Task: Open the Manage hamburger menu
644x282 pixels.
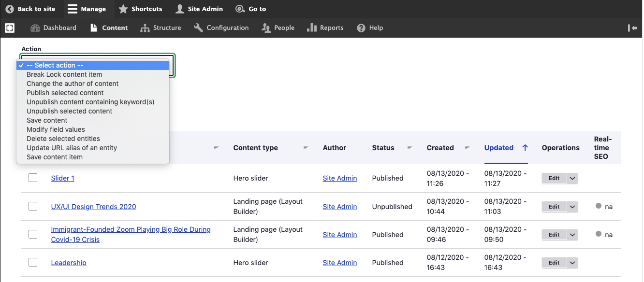Action: (72, 9)
